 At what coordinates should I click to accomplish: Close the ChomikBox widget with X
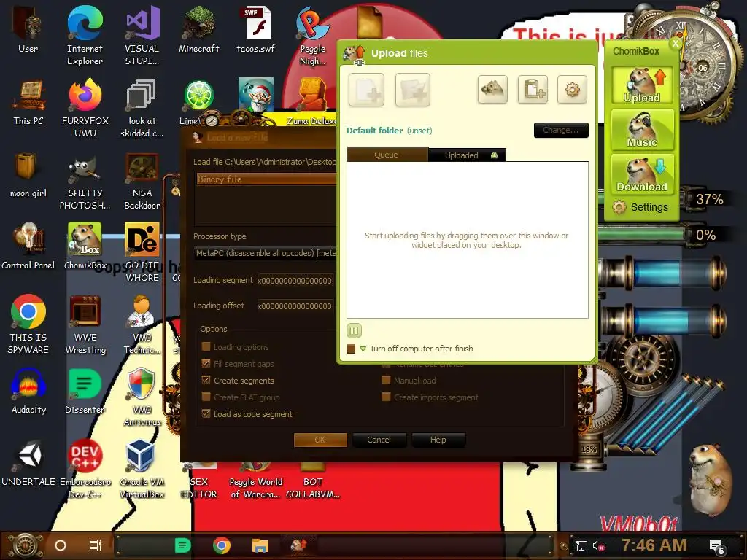675,44
